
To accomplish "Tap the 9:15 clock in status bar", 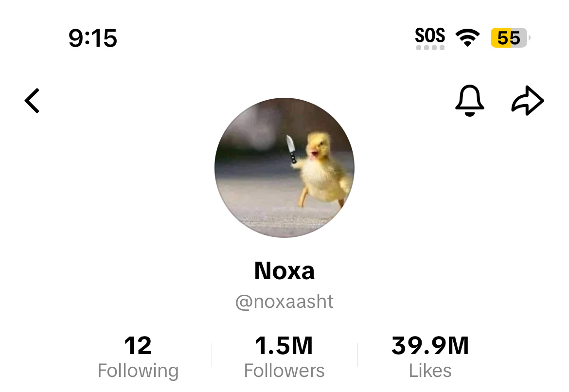I will (x=93, y=38).
